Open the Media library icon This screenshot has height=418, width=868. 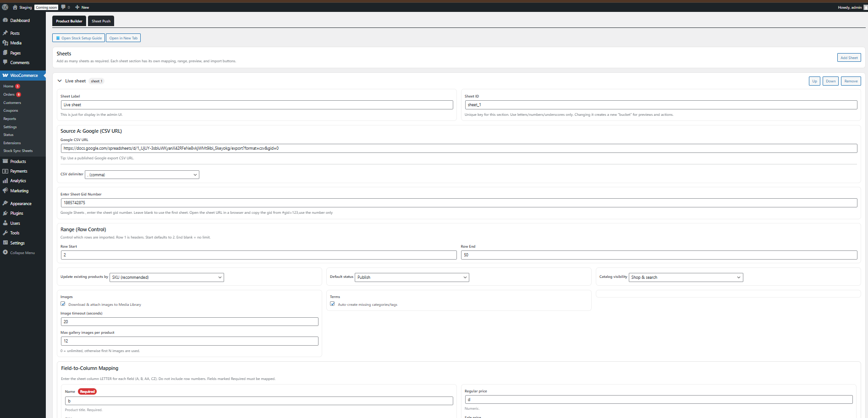6,43
